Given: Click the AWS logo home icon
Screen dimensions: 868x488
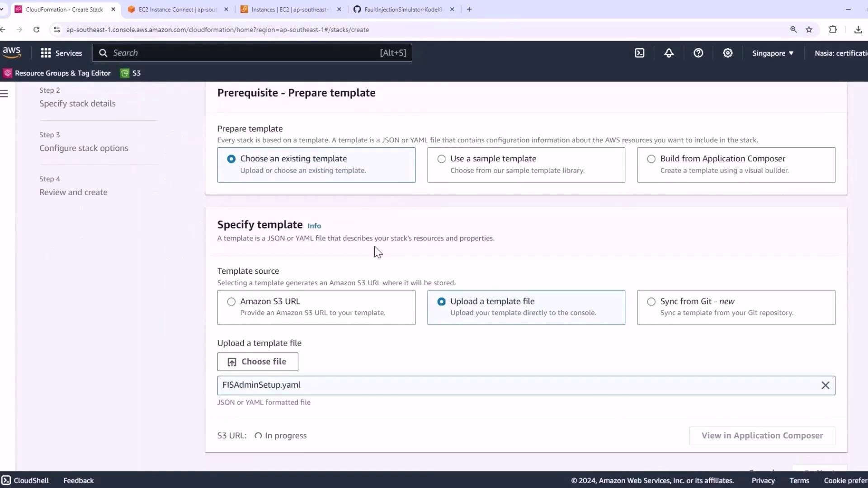Looking at the screenshot, I should tap(12, 52).
